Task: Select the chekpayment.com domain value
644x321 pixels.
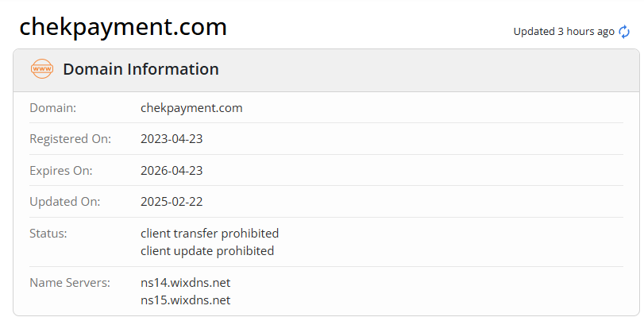Action: tap(191, 107)
